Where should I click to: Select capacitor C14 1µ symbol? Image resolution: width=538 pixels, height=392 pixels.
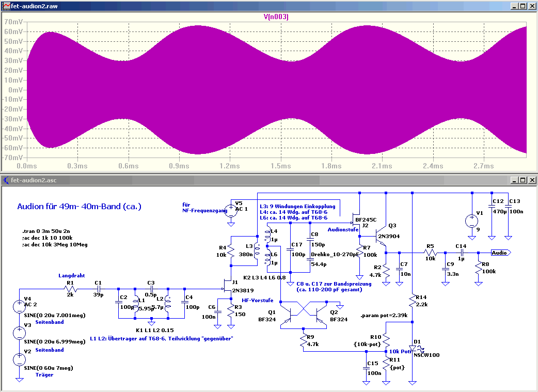[x=461, y=253]
